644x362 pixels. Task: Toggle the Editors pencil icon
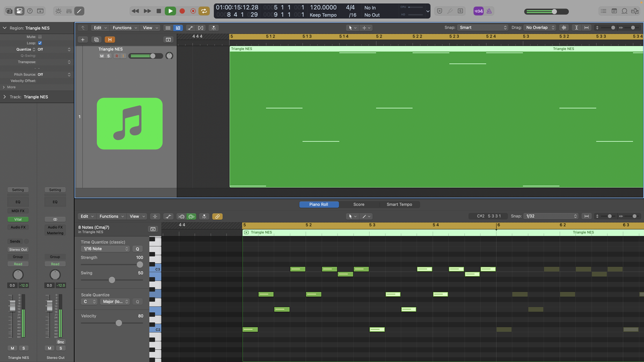click(79, 11)
